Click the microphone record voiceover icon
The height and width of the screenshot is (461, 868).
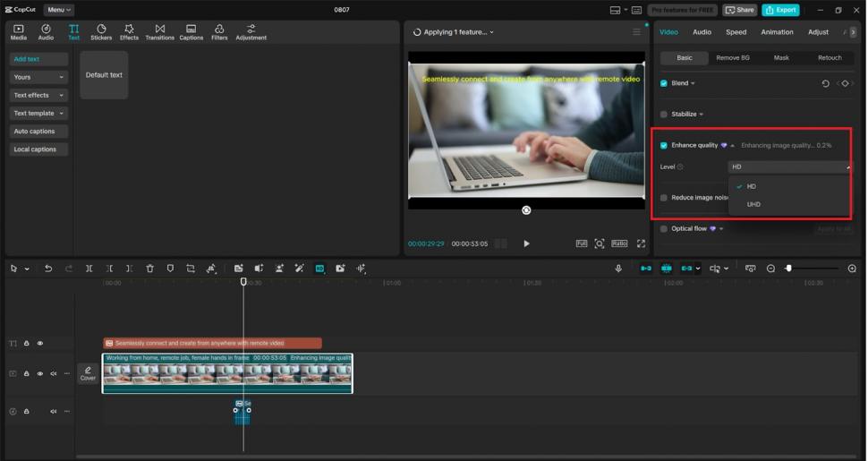(618, 269)
